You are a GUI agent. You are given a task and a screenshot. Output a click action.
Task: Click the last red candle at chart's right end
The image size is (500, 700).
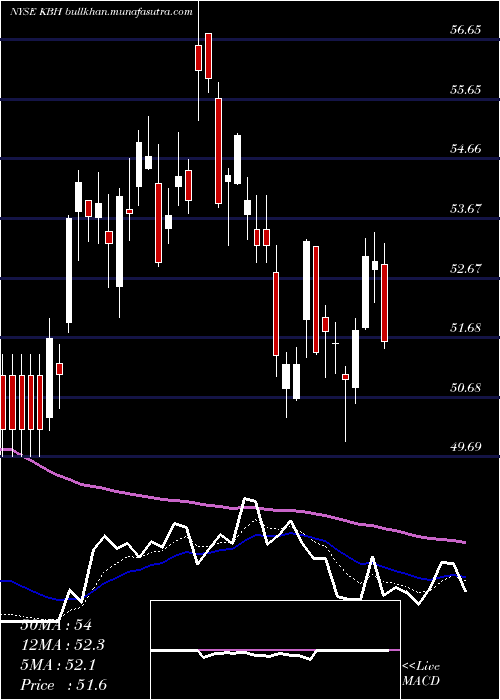(x=384, y=303)
